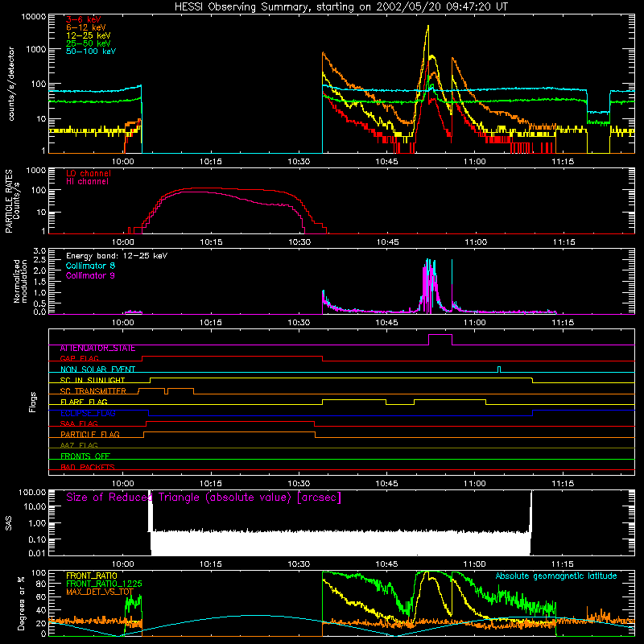The width and height of the screenshot is (644, 644).
Task: Select the Collimator 8 legend label
Action: pos(90,266)
